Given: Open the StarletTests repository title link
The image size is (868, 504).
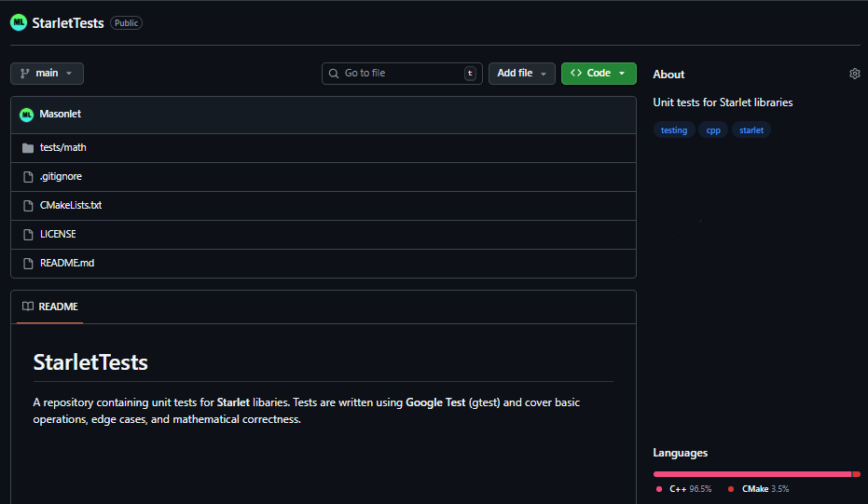Looking at the screenshot, I should [68, 22].
